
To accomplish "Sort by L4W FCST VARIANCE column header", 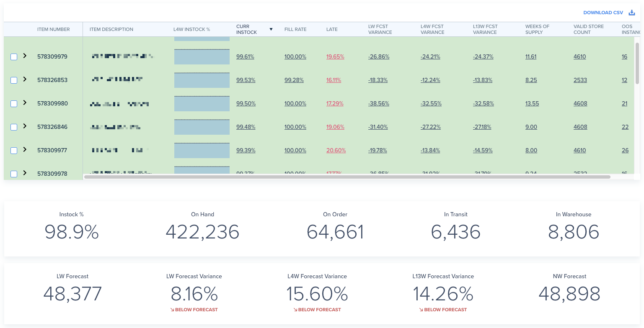I will coord(432,29).
